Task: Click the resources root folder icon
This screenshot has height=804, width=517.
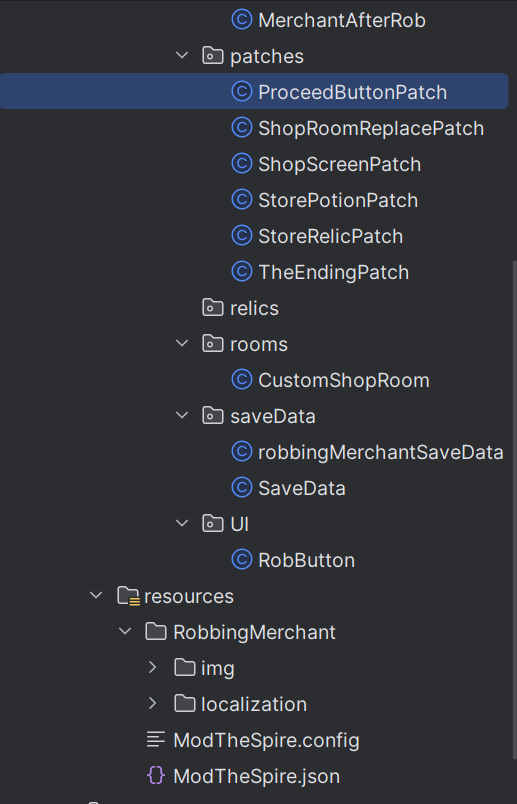Action: tap(128, 596)
